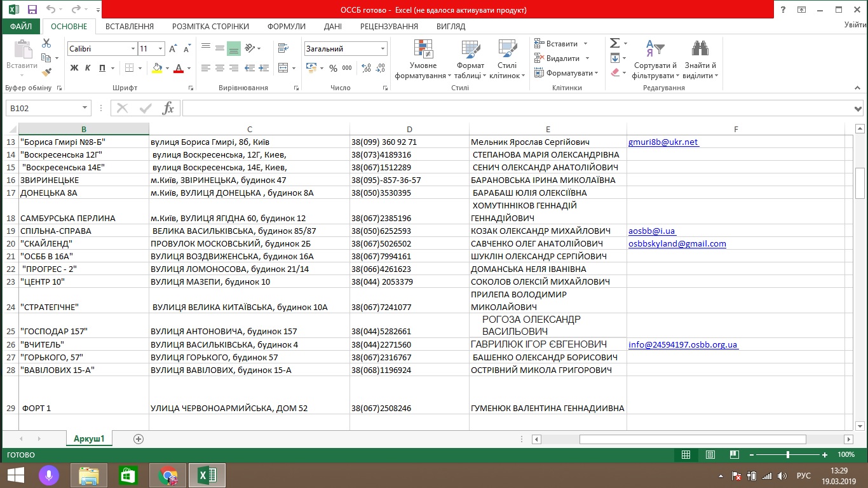This screenshot has height=488, width=868.
Task: Expand the font size dropdown showing 11
Action: tap(161, 49)
